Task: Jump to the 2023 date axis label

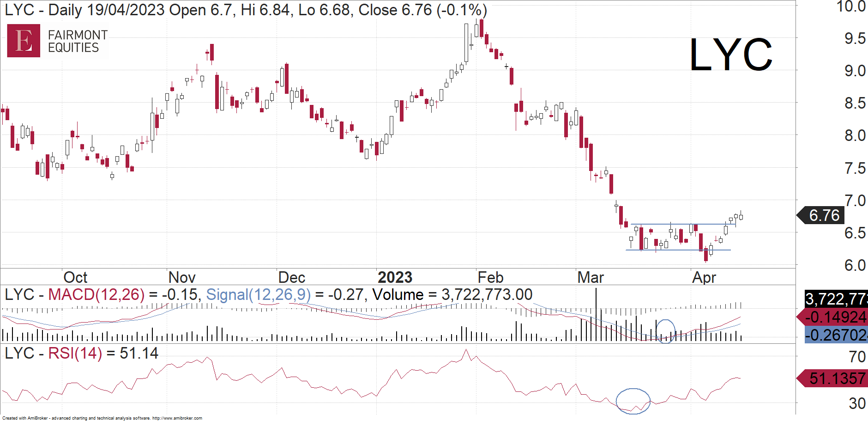Action: click(395, 277)
